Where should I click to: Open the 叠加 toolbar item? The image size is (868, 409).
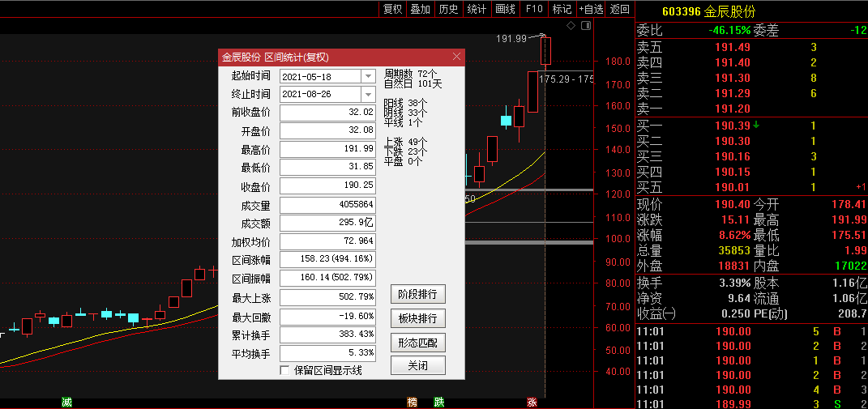420,9
